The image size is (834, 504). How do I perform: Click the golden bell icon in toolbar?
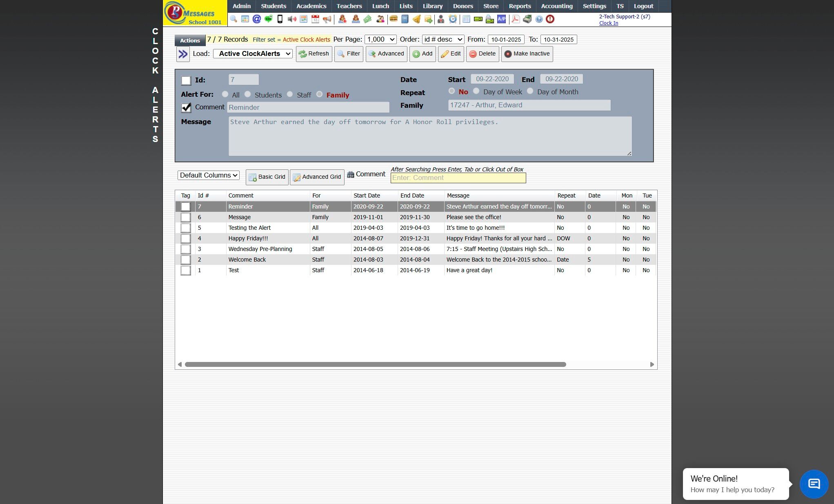[417, 19]
